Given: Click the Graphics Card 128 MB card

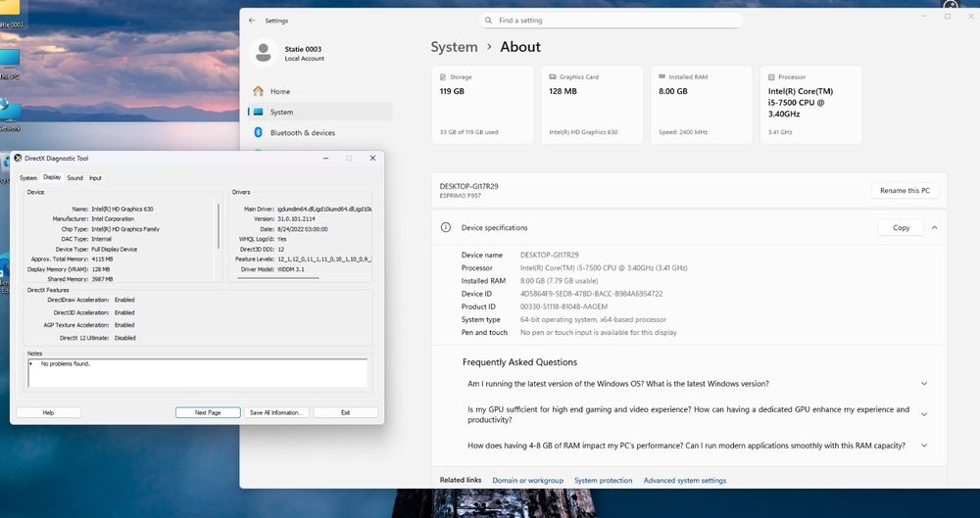Looking at the screenshot, I should click(x=592, y=105).
